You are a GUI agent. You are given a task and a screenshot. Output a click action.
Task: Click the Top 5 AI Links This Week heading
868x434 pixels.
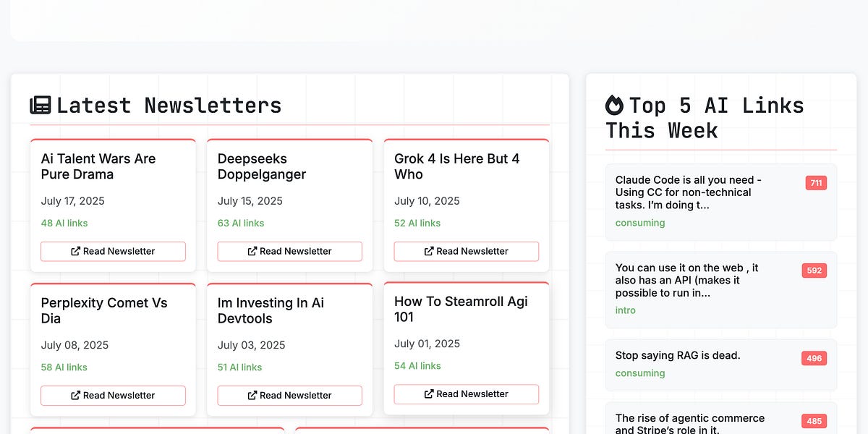pyautogui.click(x=705, y=118)
